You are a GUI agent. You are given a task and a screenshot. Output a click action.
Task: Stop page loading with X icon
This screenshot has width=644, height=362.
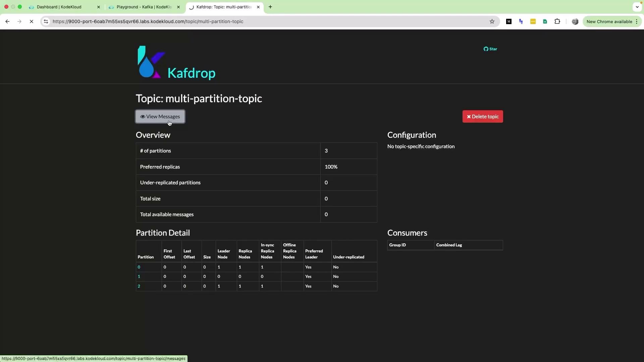32,21
